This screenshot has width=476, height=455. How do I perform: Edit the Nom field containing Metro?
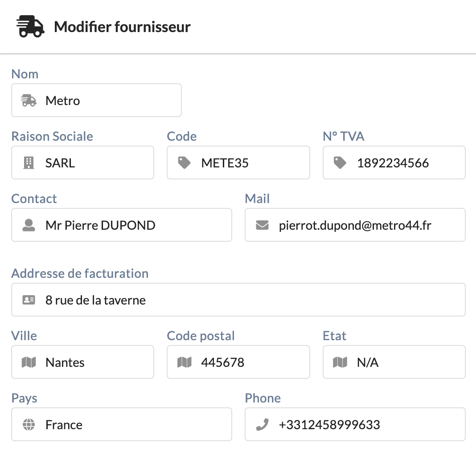tap(97, 101)
